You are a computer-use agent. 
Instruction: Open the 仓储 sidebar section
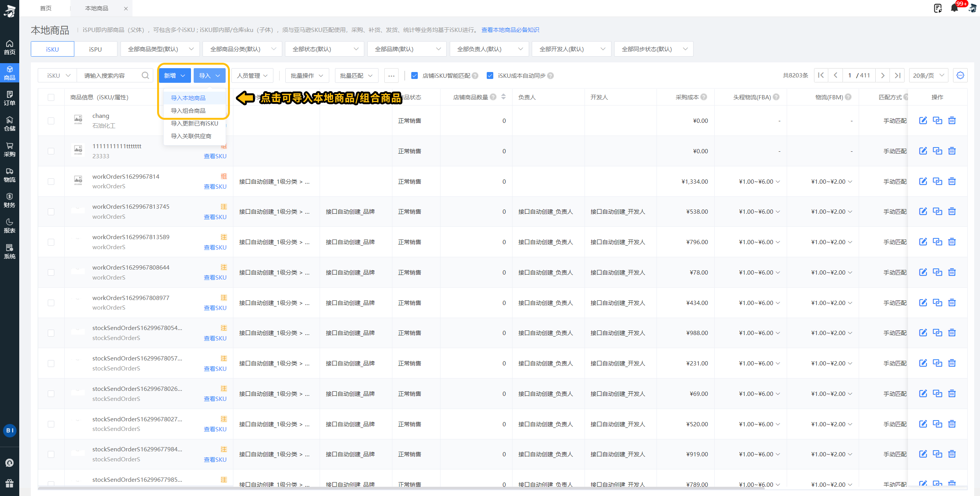pos(10,124)
